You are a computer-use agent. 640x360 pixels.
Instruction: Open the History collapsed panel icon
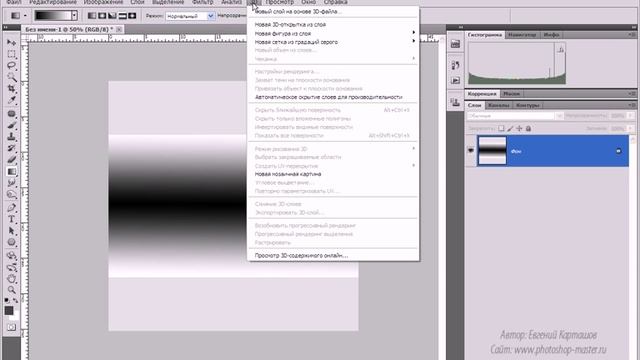point(456,65)
